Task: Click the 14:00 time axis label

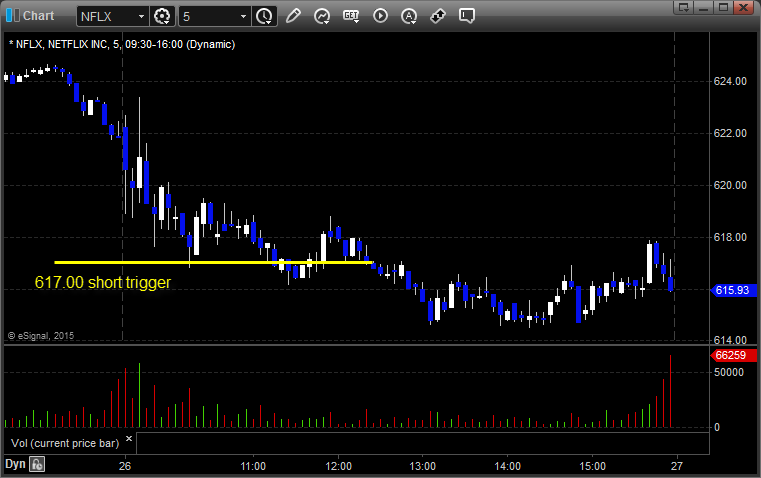Action: coord(507,466)
